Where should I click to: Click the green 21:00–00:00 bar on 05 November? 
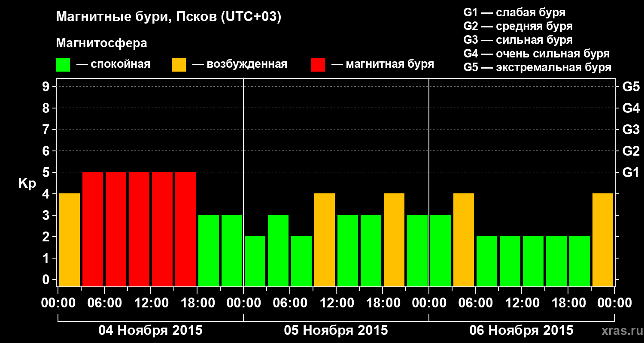[417, 251]
